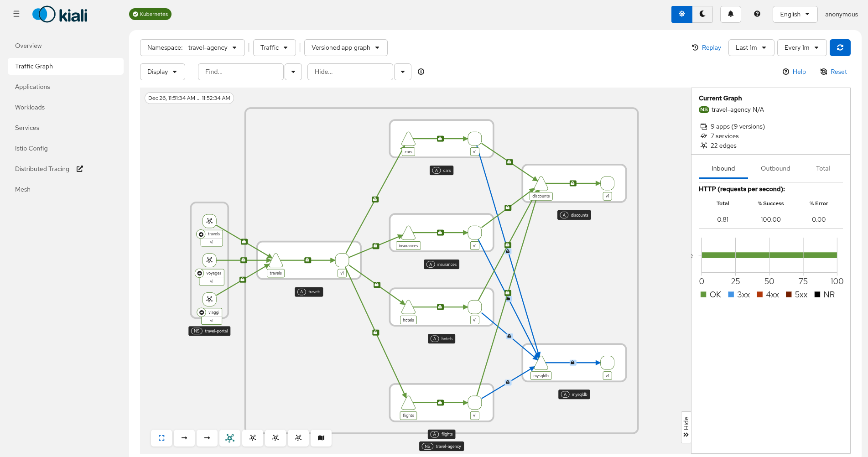Open the question mark help menu

click(x=757, y=14)
